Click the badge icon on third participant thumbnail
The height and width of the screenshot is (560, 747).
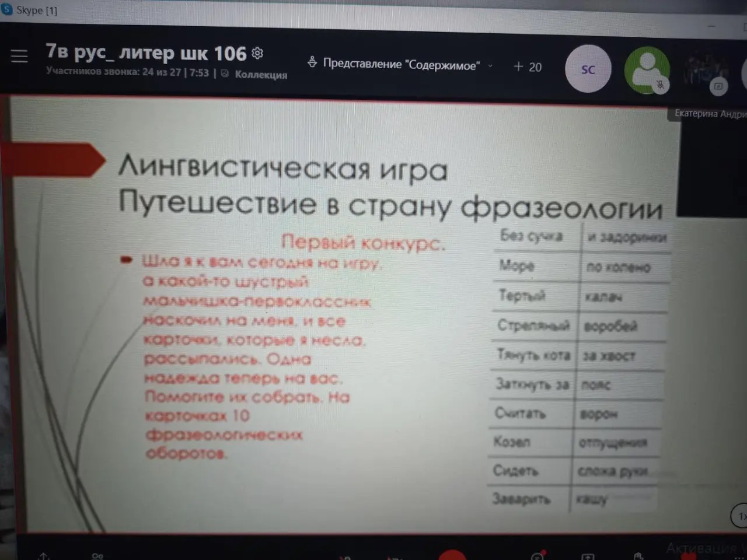point(718,86)
